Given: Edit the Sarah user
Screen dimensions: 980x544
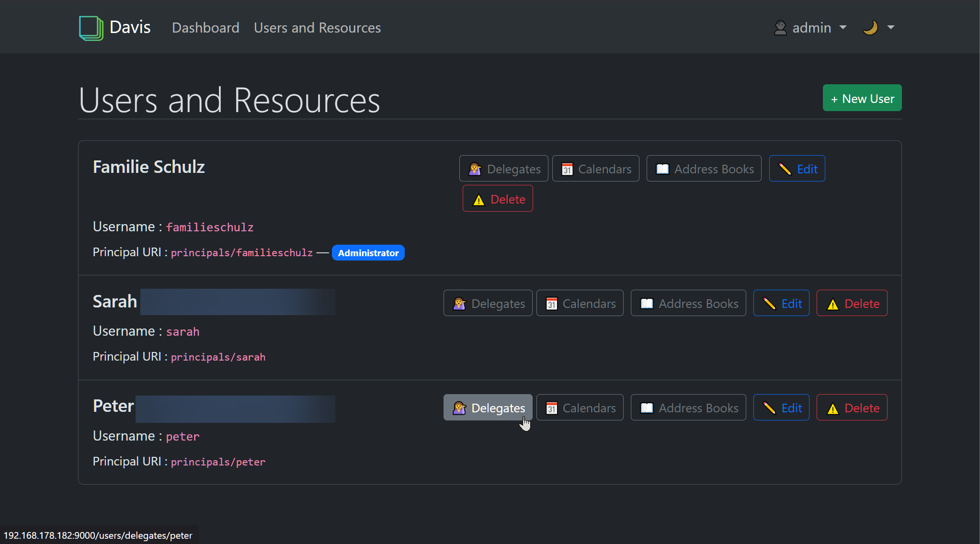Looking at the screenshot, I should pyautogui.click(x=781, y=303).
